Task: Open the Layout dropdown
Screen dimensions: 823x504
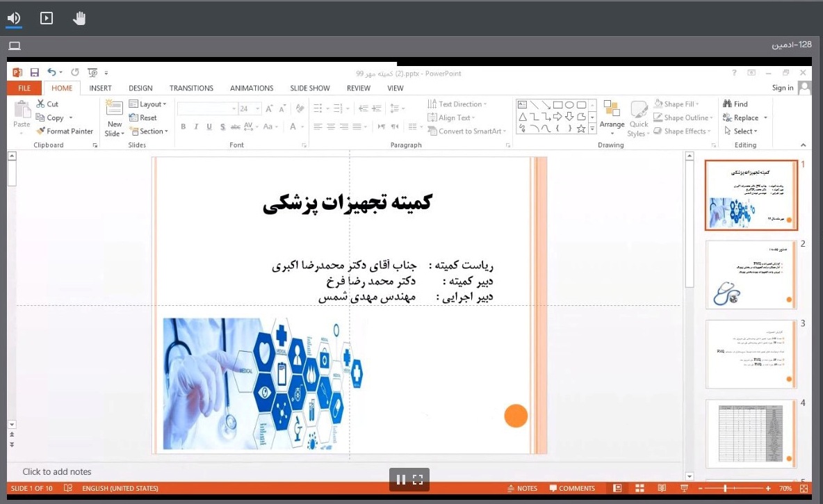Action: (149, 104)
